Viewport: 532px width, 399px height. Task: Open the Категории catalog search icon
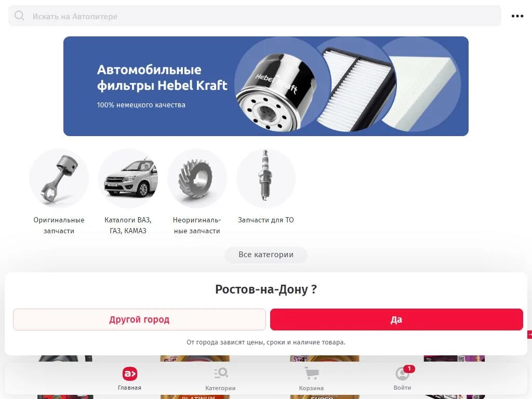pos(220,373)
